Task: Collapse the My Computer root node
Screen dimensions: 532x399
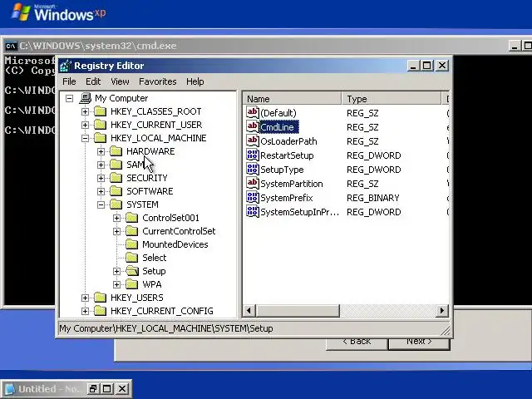Action: coord(69,98)
